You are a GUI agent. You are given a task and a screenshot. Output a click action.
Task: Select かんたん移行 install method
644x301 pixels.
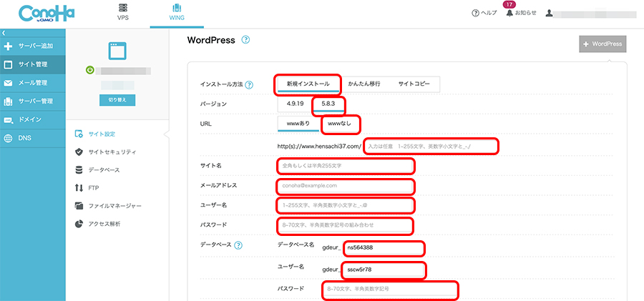(x=364, y=84)
